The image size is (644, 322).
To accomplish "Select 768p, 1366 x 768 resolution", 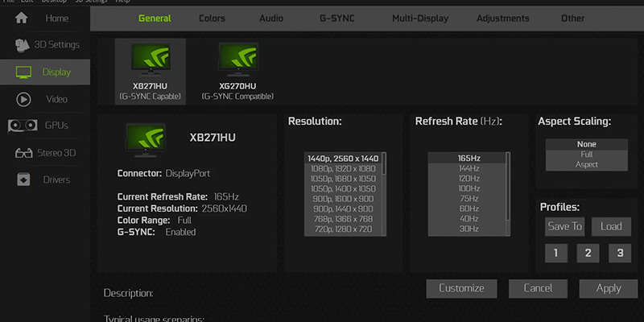I will pos(343,219).
